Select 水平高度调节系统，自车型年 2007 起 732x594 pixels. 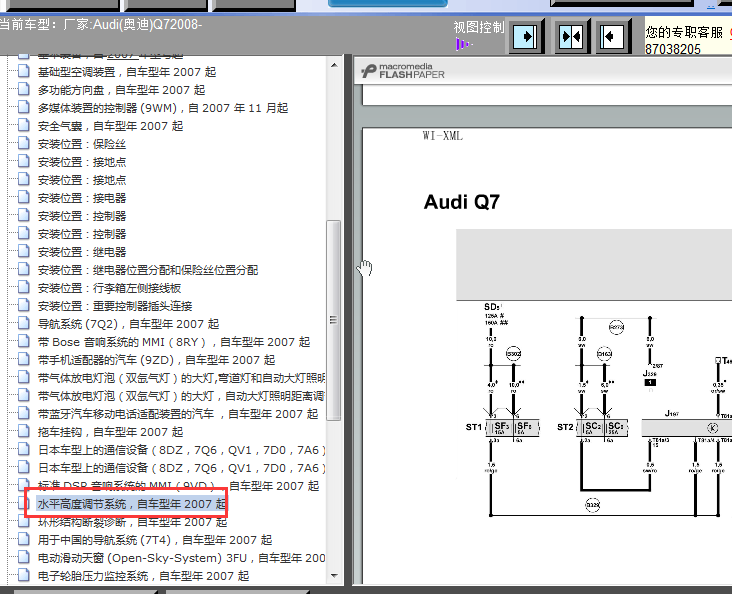[x=131, y=504]
